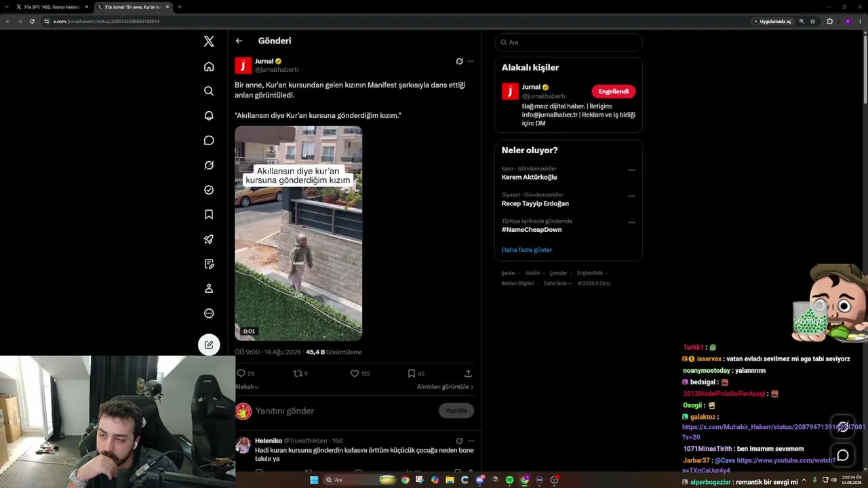Viewport: 868px width, 488px height.
Task: Open Explore with the magnifier sidebar icon
Action: tap(209, 91)
